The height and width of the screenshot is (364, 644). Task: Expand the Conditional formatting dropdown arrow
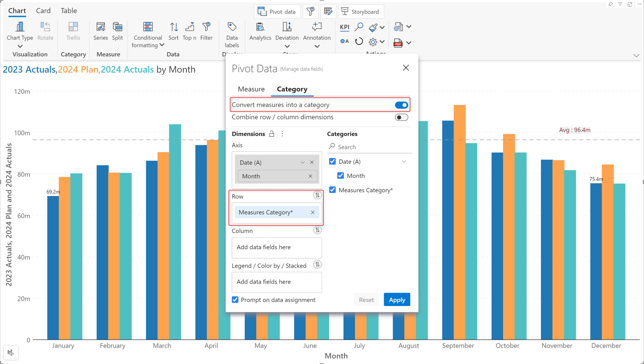pyautogui.click(x=162, y=45)
